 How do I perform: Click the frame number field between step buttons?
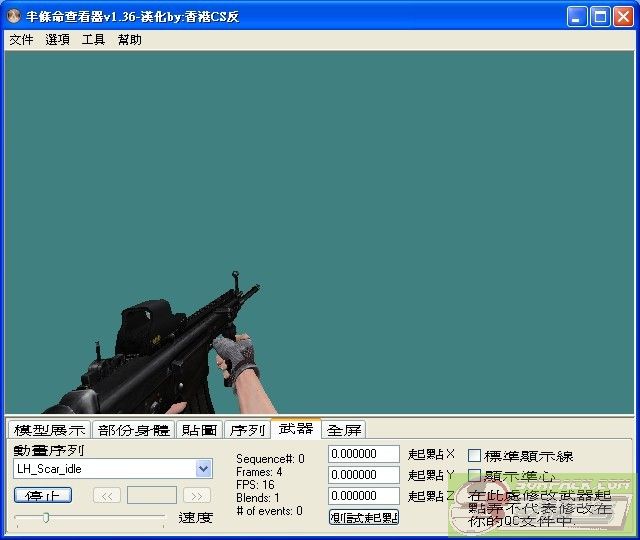152,496
